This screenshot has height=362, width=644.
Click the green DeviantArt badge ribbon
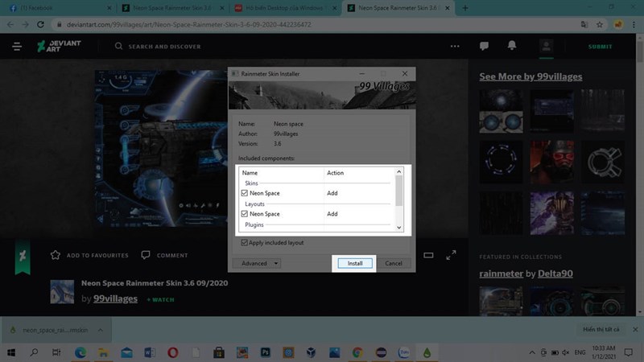[23, 257]
